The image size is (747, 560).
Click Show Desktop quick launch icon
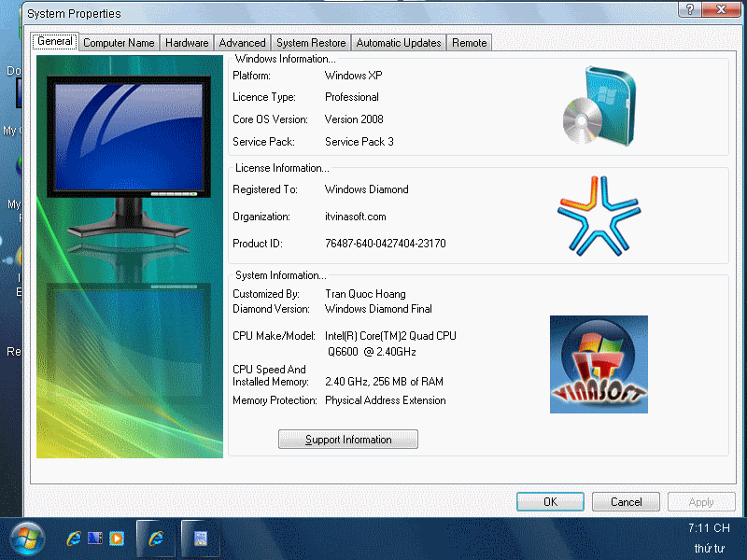95,539
